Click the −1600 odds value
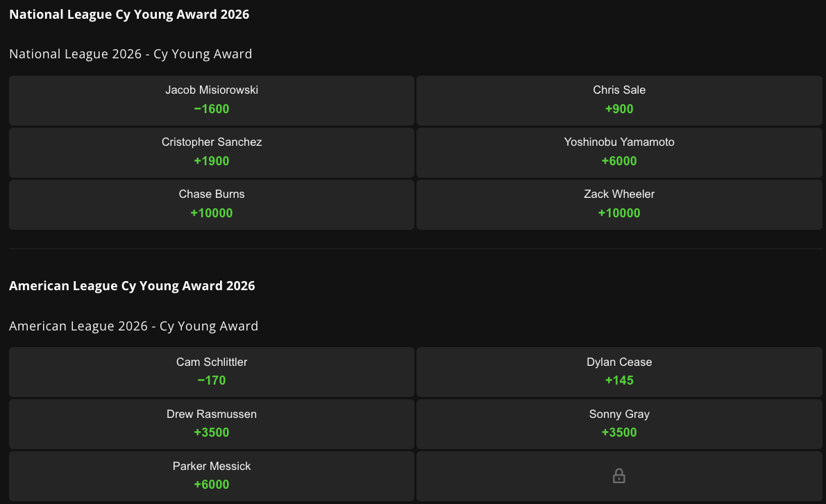826x504 pixels. pos(211,109)
